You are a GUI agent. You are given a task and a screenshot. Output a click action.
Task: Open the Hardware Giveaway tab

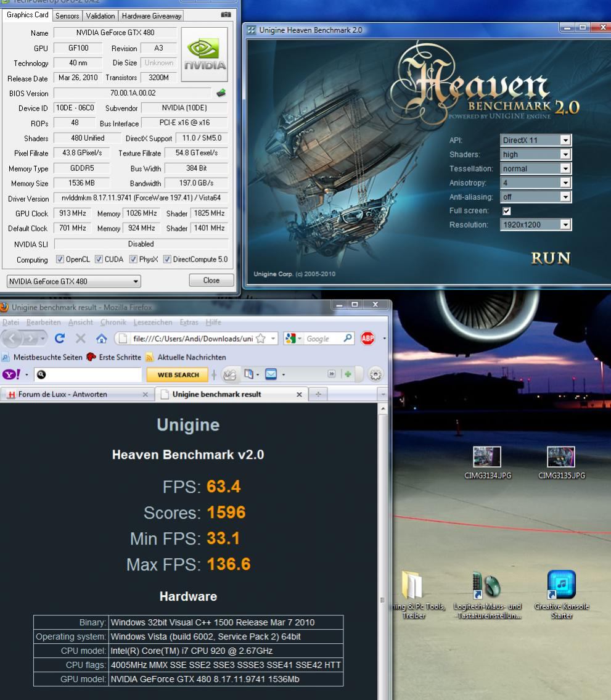pyautogui.click(x=152, y=15)
